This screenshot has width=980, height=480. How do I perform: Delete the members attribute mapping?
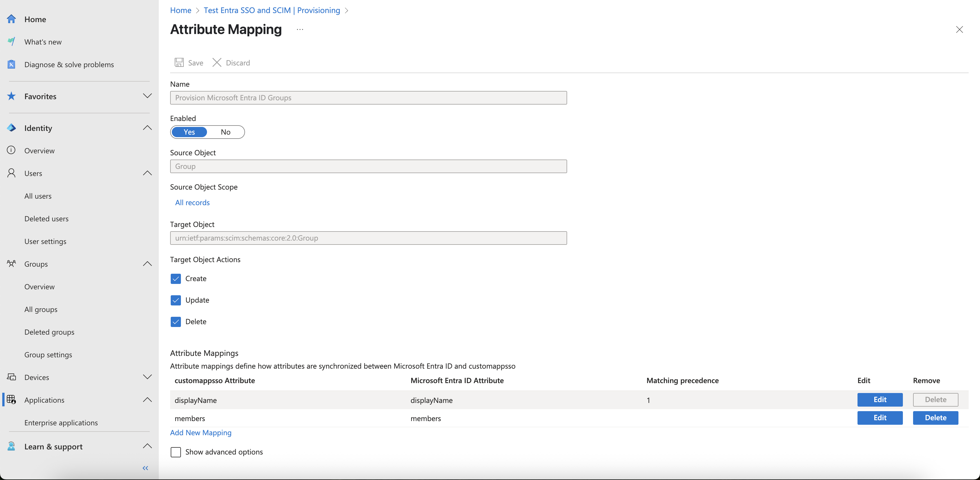[935, 418]
